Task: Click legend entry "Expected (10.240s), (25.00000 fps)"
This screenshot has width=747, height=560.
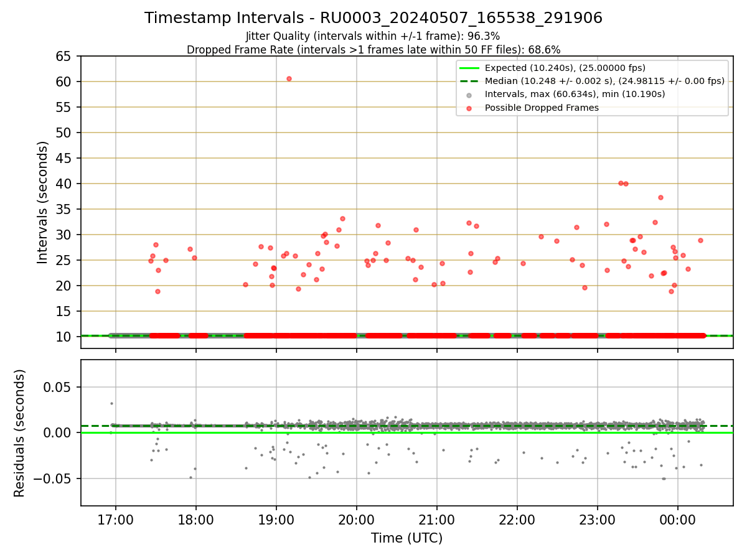Action: coord(565,68)
